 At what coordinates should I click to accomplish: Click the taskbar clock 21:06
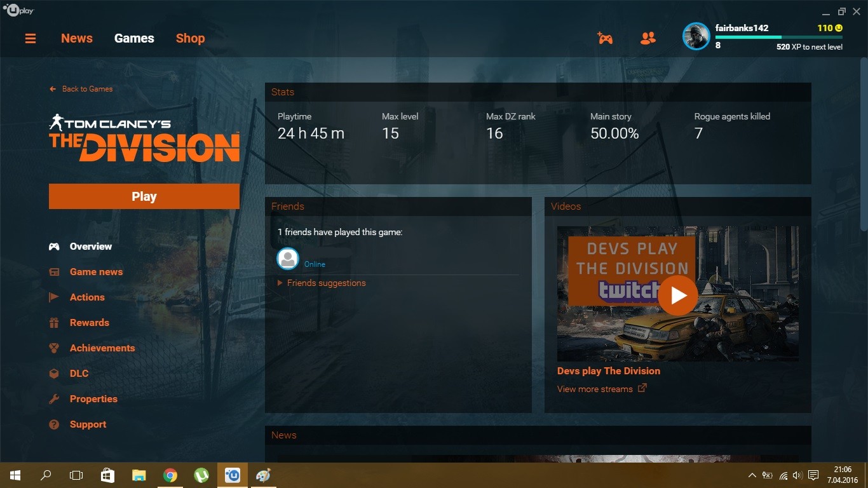click(843, 470)
